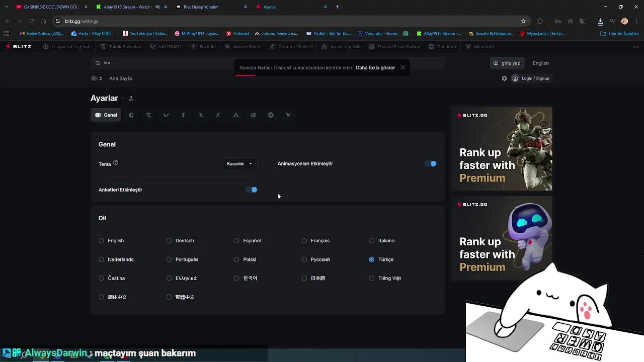Viewport: 644px width, 362px height.
Task: Expand the game switcher beside Ana Sayfa
Action: point(97,78)
